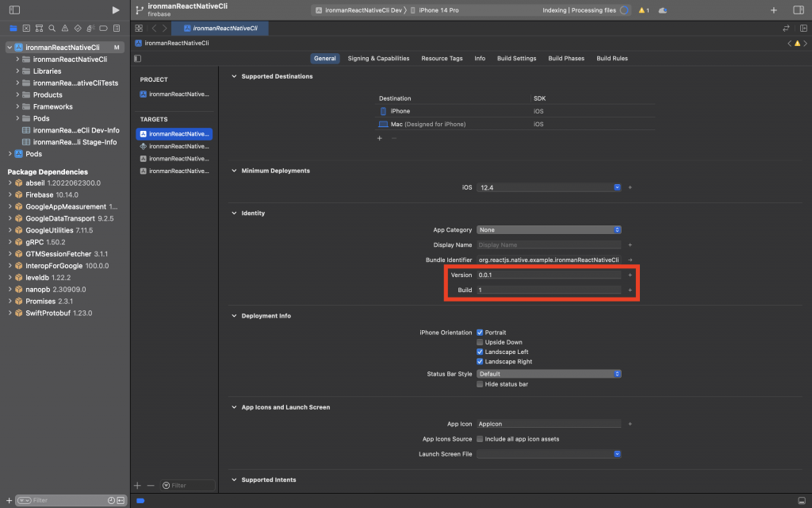The width and height of the screenshot is (812, 508).
Task: Click the editor options swap arrows icon
Action: point(786,29)
